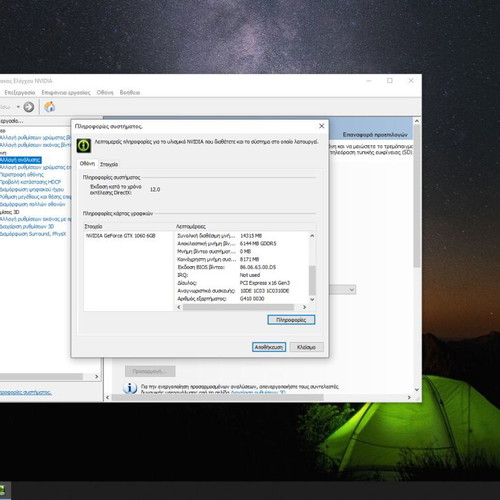Click the blue information icon near bottom
Image resolution: width=500 pixels, height=500 pixels.
point(130,388)
